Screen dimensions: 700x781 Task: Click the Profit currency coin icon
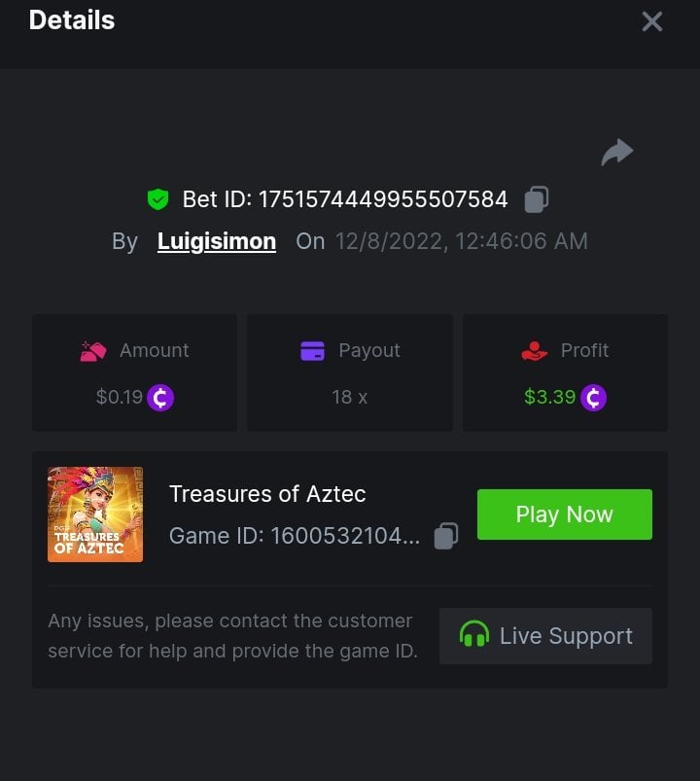click(x=593, y=398)
